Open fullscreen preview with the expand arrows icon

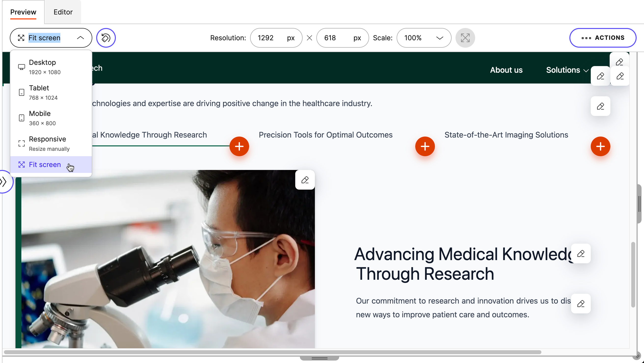[465, 38]
